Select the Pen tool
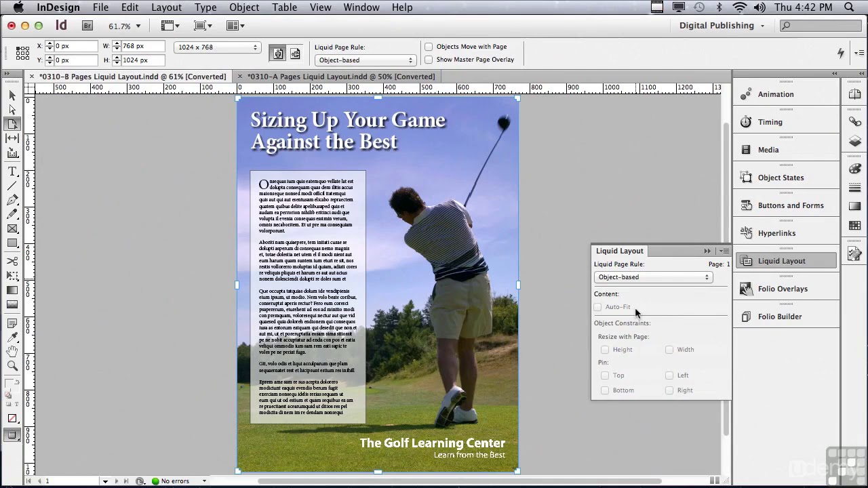 12,200
